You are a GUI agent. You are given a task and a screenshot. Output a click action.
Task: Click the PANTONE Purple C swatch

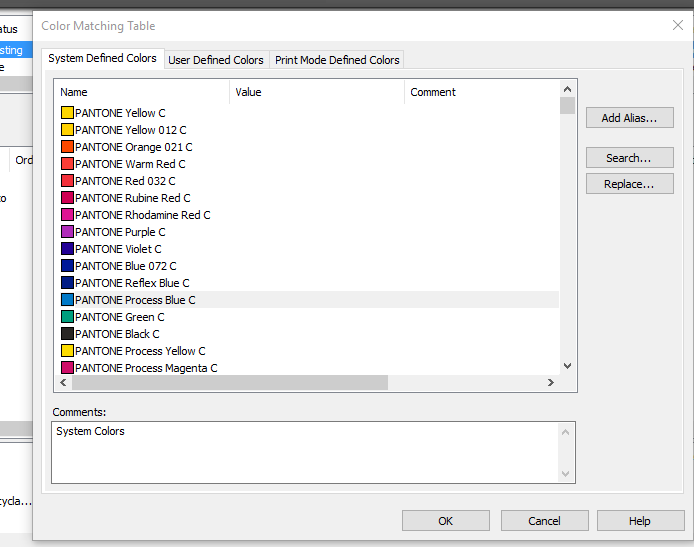tap(67, 231)
